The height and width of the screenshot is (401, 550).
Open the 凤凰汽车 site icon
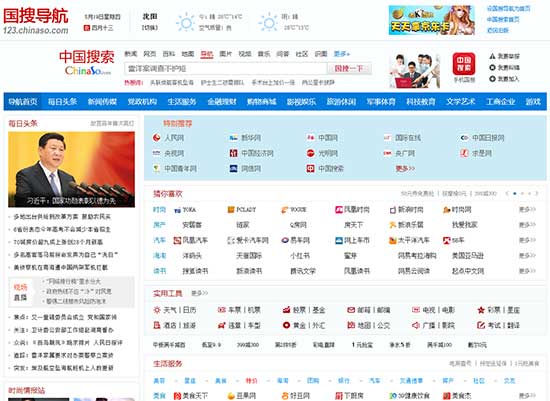pyautogui.click(x=177, y=240)
